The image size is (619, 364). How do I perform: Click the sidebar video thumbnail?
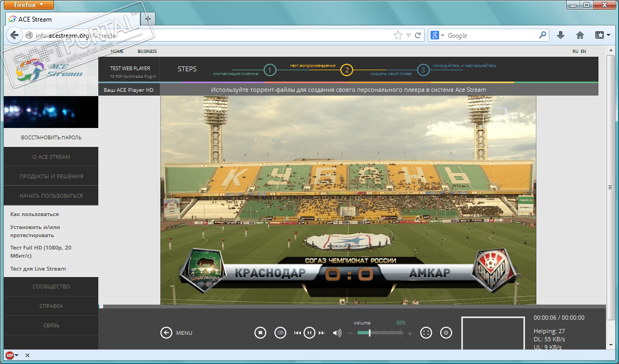coord(51,112)
